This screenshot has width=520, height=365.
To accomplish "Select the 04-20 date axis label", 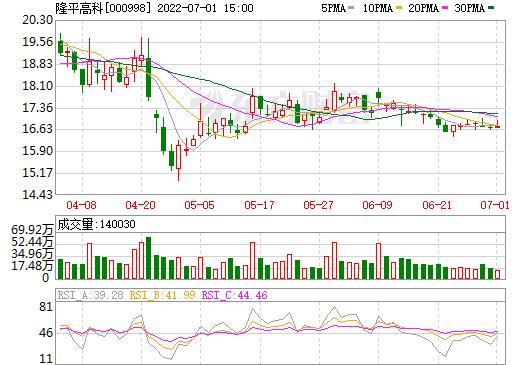I will point(140,205).
